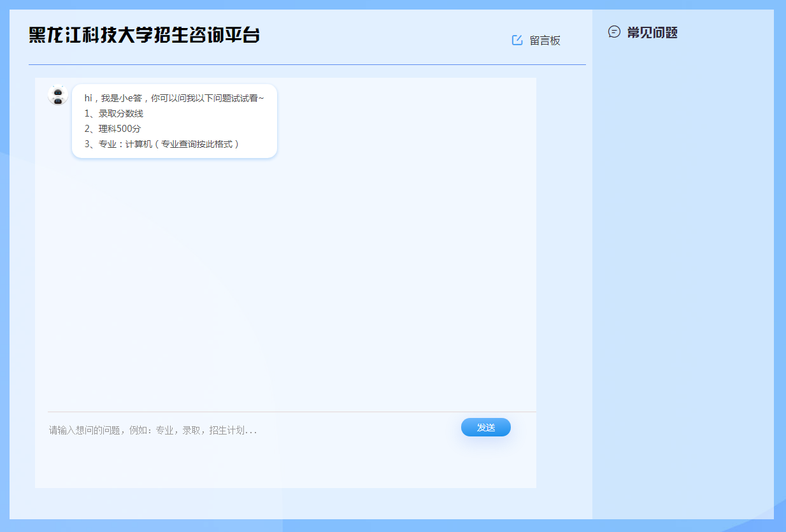Viewport: 786px width, 532px height.
Task: Click the platform title 黑龙江科技大学招生咨询平台
Action: click(x=145, y=35)
